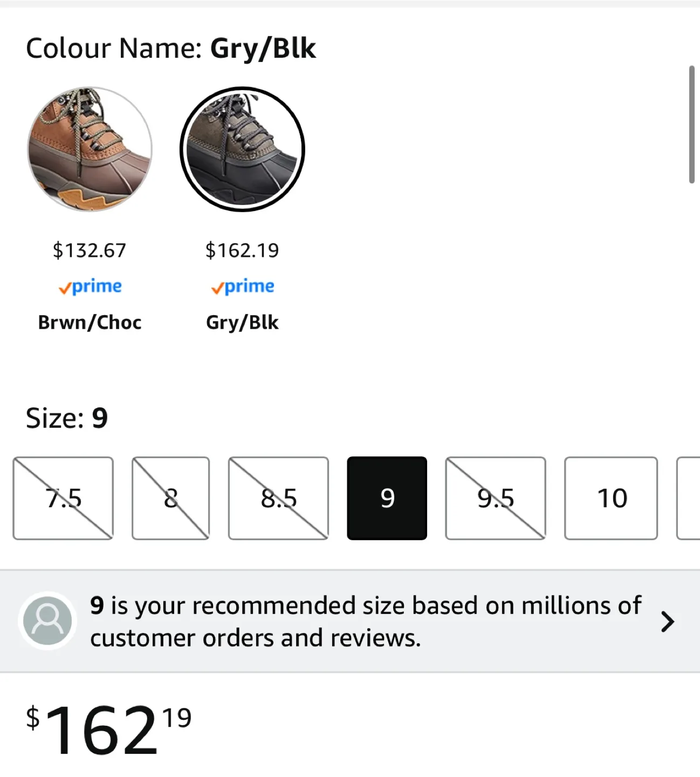Click the $162.19 price under grey boot
Screen dimensions: 700x777
(x=242, y=250)
